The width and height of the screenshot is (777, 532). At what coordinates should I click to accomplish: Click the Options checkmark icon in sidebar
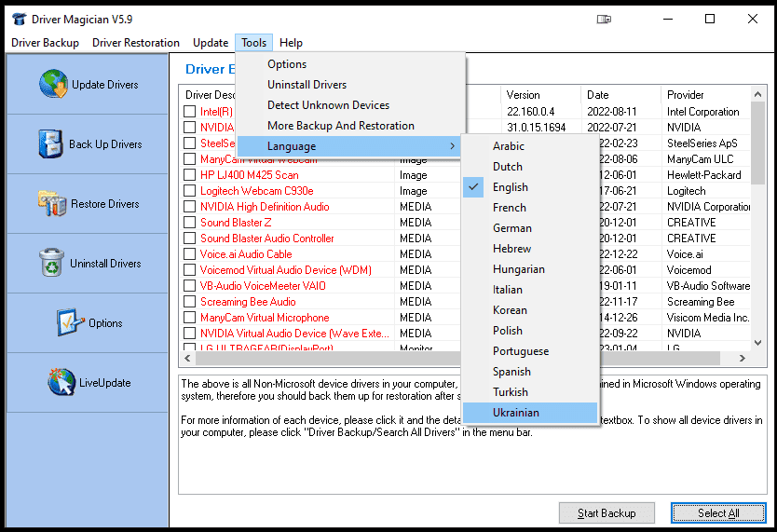pyautogui.click(x=70, y=322)
